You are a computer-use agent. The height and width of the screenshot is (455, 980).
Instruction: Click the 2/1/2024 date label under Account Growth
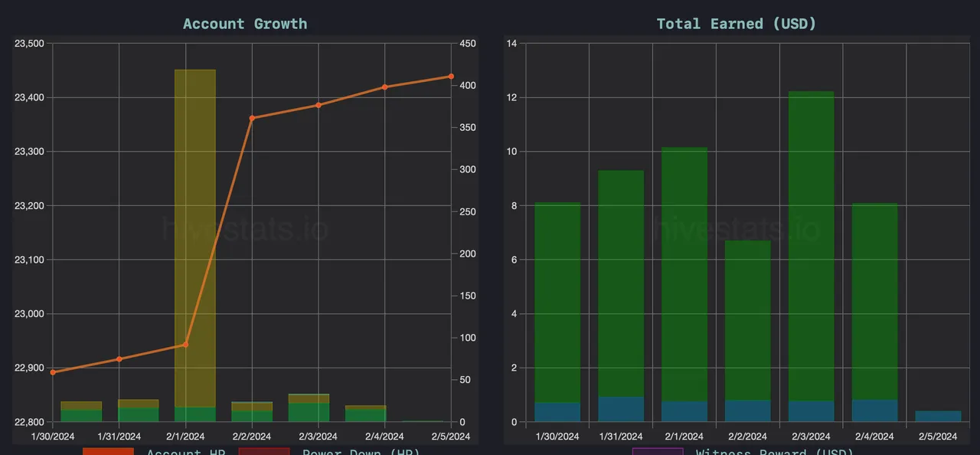coord(185,437)
